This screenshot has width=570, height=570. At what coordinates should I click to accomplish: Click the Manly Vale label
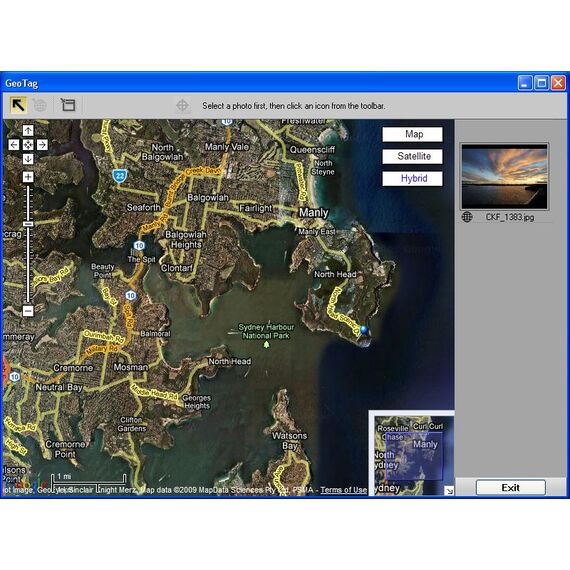[227, 147]
